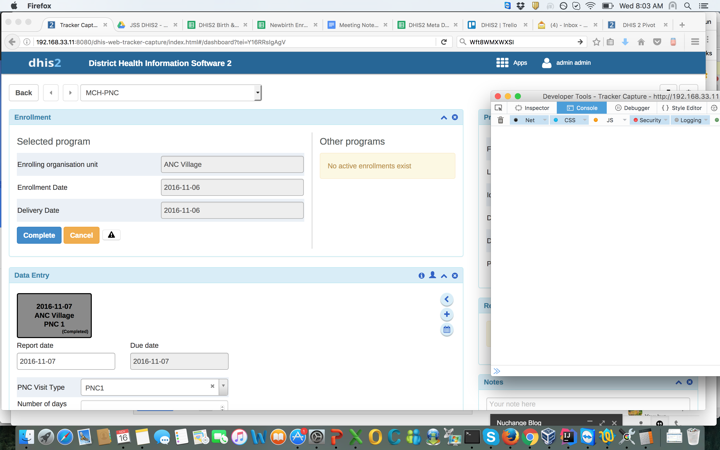Click the 'Your note here' field

coord(588,404)
